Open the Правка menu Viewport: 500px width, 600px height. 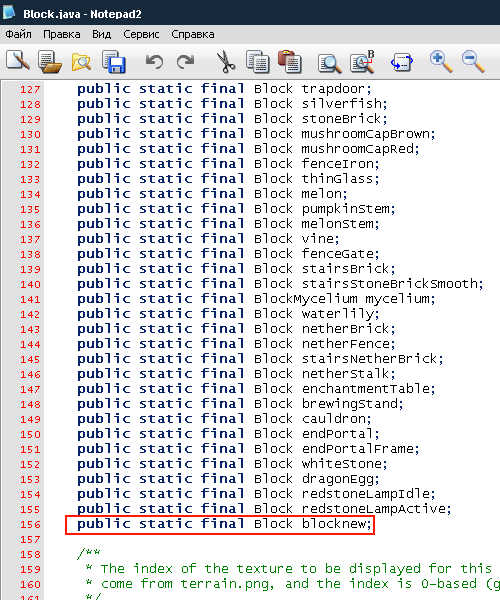(x=62, y=34)
